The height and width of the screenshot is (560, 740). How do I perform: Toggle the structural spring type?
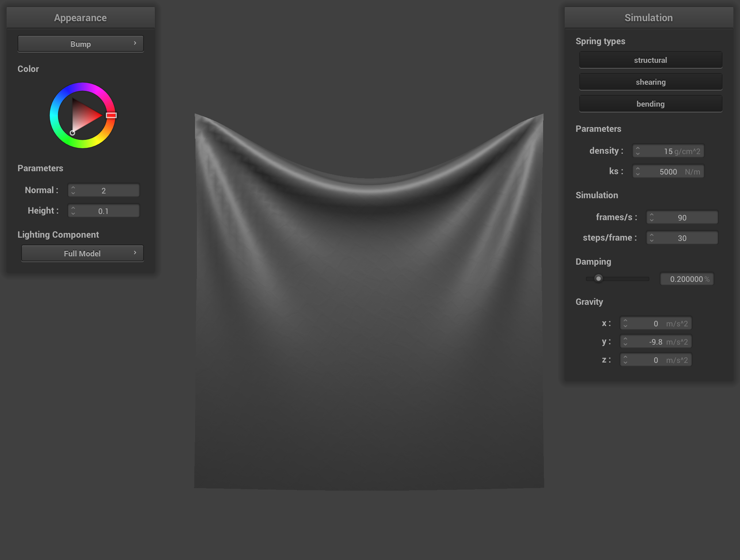650,60
